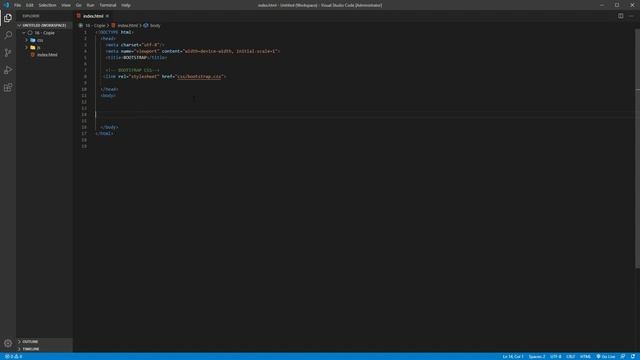Image resolution: width=640 pixels, height=360 pixels.
Task: Select the index.html editor tab
Action: [x=93, y=16]
